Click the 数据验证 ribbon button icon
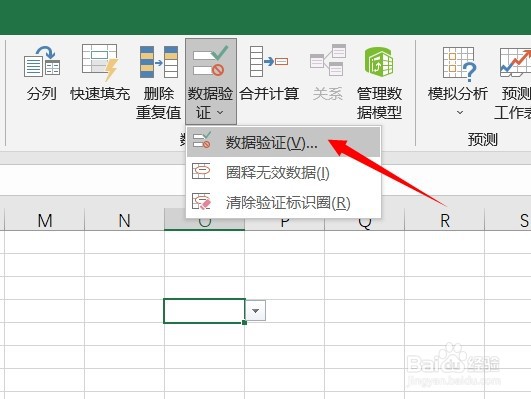The height and width of the screenshot is (399, 531). click(211, 61)
